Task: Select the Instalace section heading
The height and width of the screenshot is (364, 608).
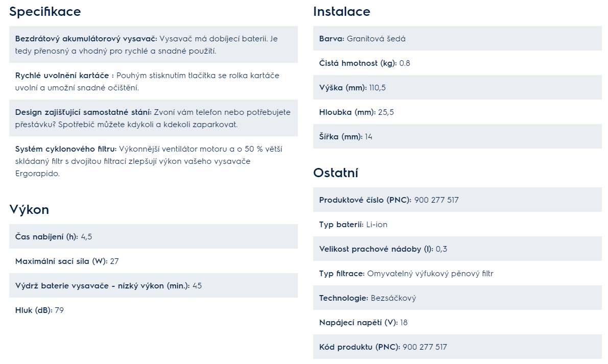Action: (342, 12)
